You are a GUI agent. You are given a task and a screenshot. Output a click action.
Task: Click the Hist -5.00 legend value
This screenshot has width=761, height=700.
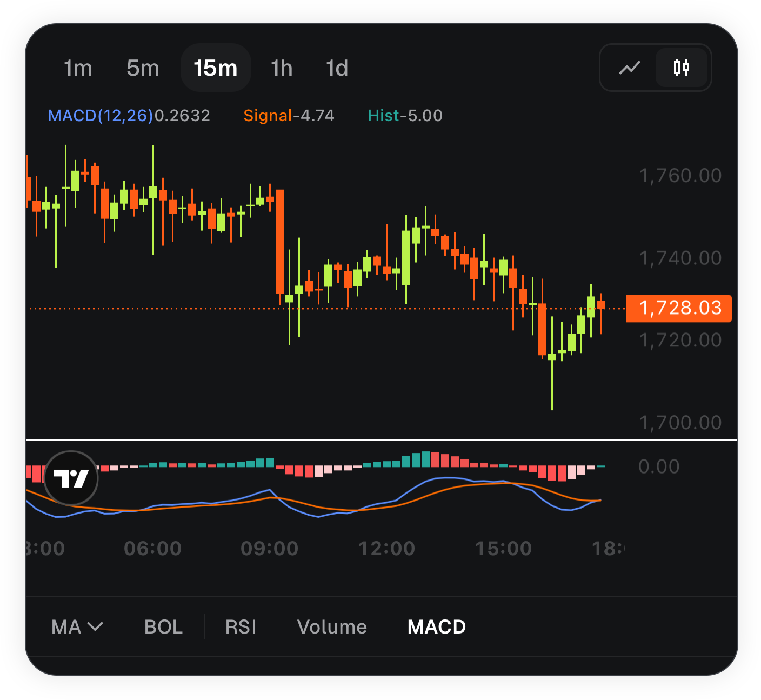(x=405, y=115)
